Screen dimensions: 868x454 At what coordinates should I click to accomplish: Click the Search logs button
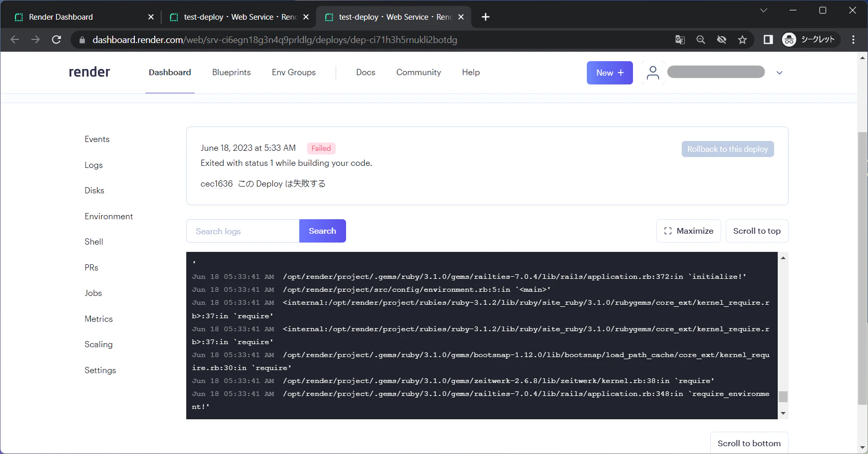pos(322,231)
